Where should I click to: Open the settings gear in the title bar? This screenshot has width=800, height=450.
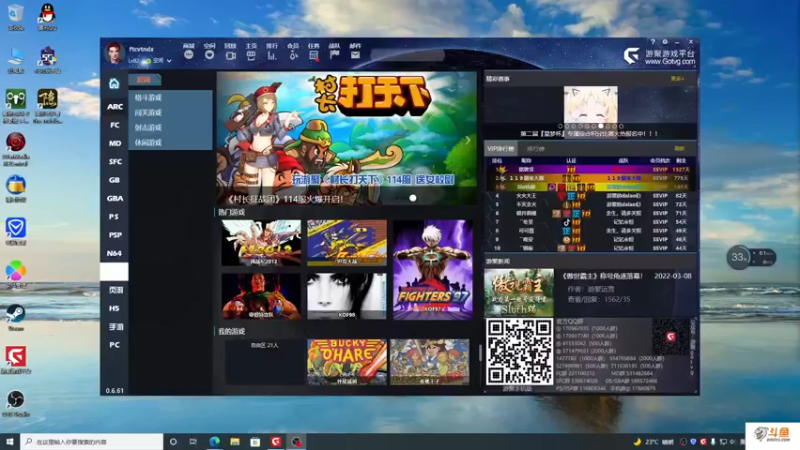pyautogui.click(x=665, y=42)
